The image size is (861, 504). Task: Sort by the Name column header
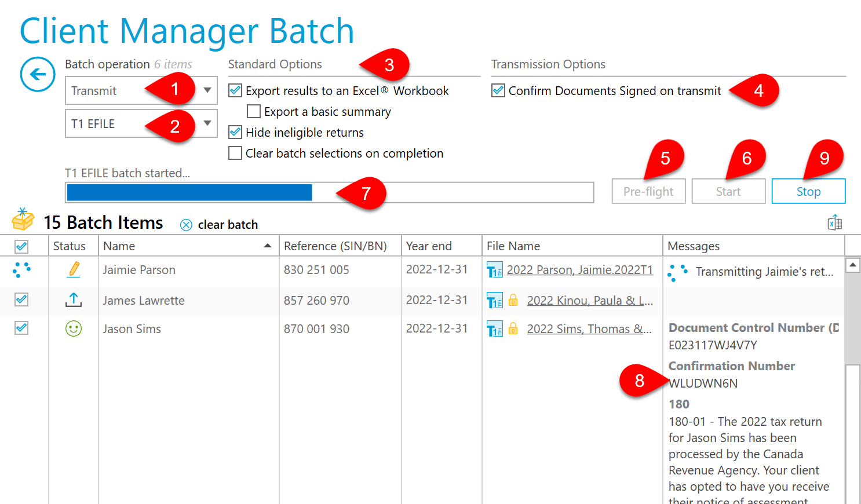(x=189, y=246)
